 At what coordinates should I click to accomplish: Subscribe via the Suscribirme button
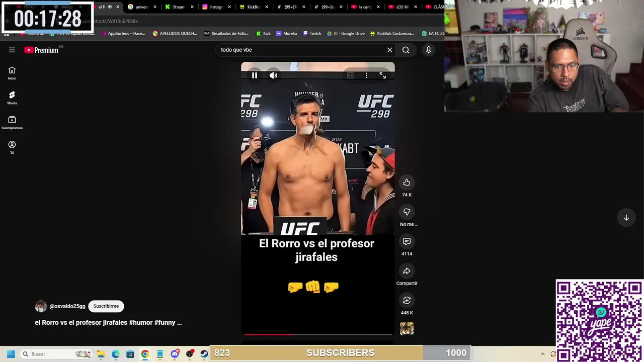coord(106,306)
